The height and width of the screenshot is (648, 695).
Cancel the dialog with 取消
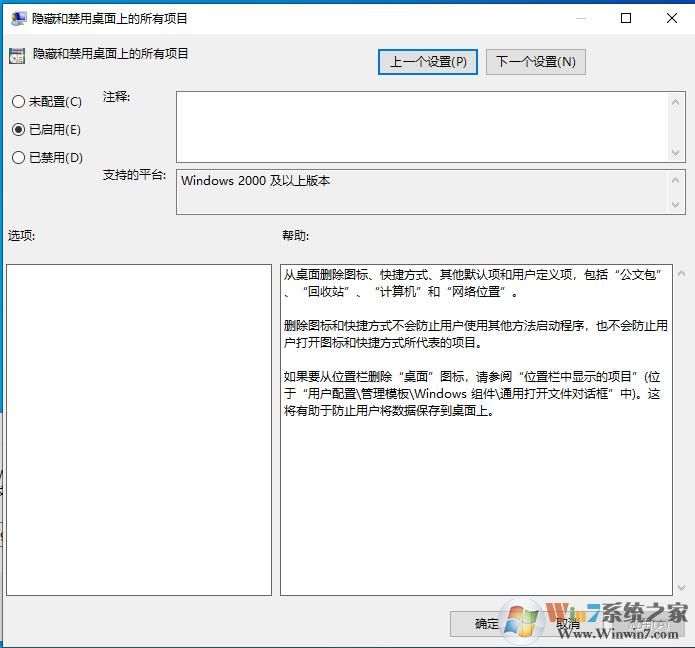pyautogui.click(x=568, y=624)
